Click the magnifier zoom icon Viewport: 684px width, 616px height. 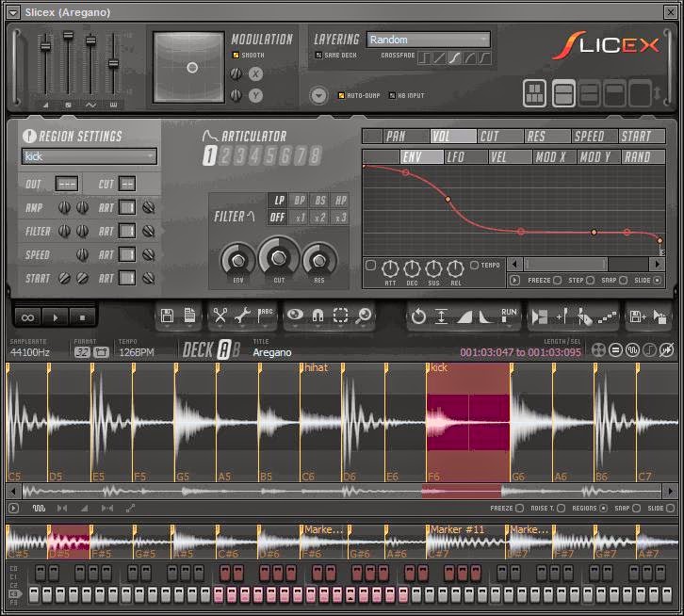pos(363,316)
